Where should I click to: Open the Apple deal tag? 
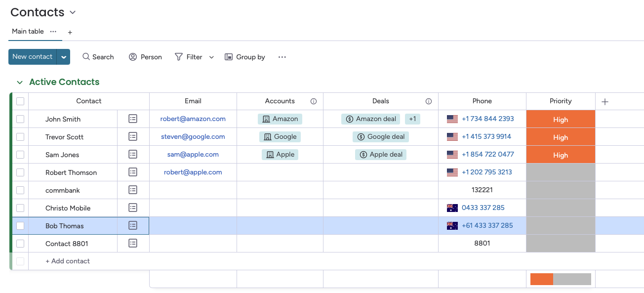381,154
